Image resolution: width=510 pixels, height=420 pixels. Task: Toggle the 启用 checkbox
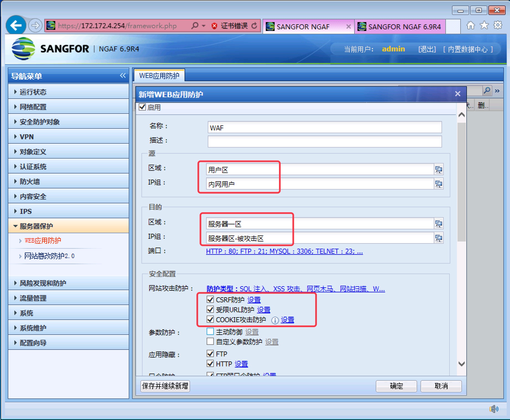(142, 107)
